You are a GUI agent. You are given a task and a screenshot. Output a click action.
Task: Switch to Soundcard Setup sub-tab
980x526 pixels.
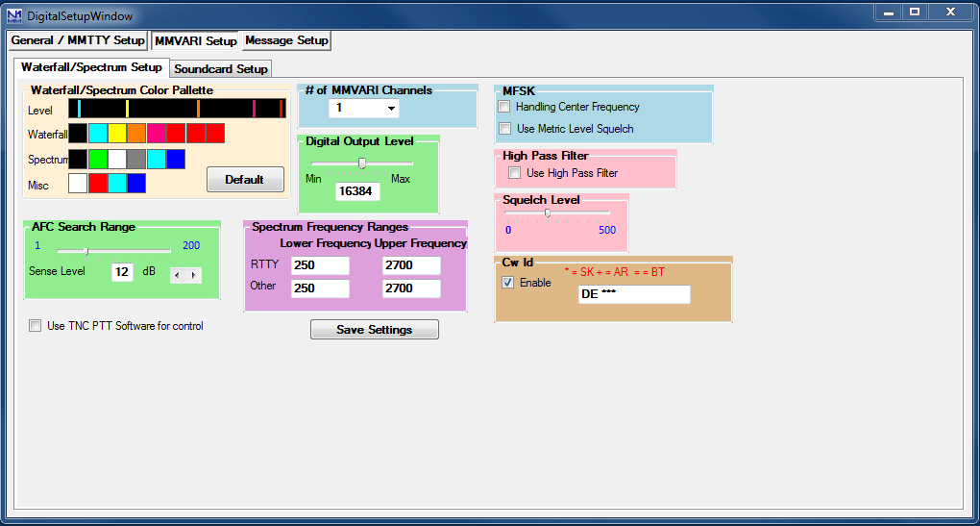(221, 69)
